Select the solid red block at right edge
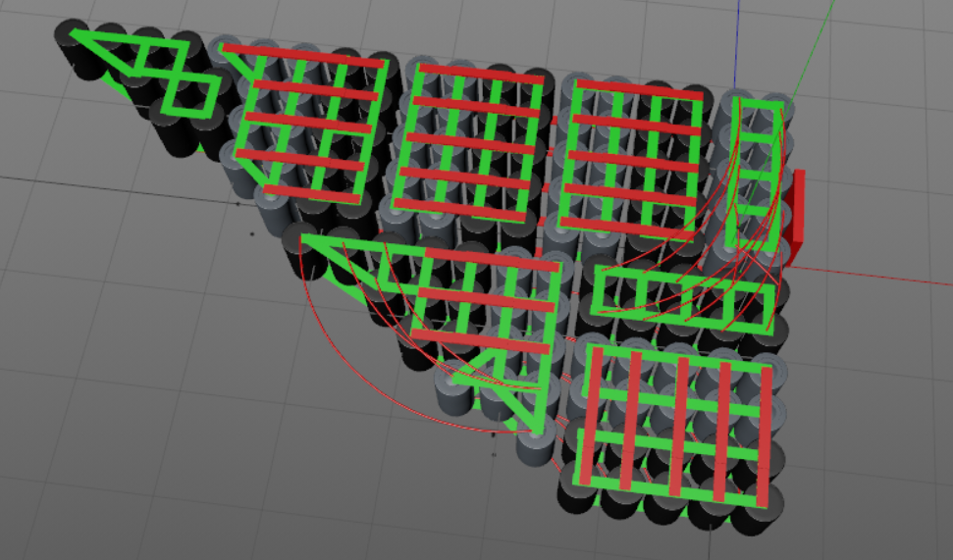Screen dimensions: 953x560 [x=796, y=218]
